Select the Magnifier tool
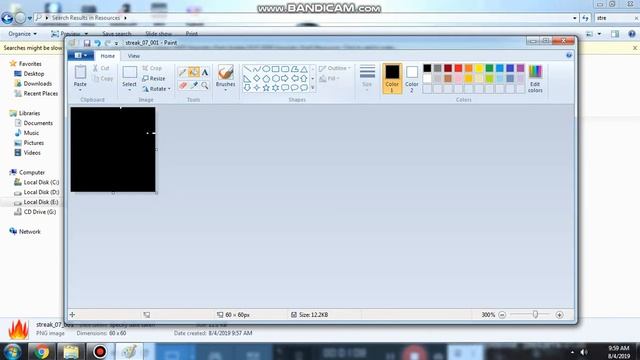Screen dimensions: 640x360 [x=205, y=85]
